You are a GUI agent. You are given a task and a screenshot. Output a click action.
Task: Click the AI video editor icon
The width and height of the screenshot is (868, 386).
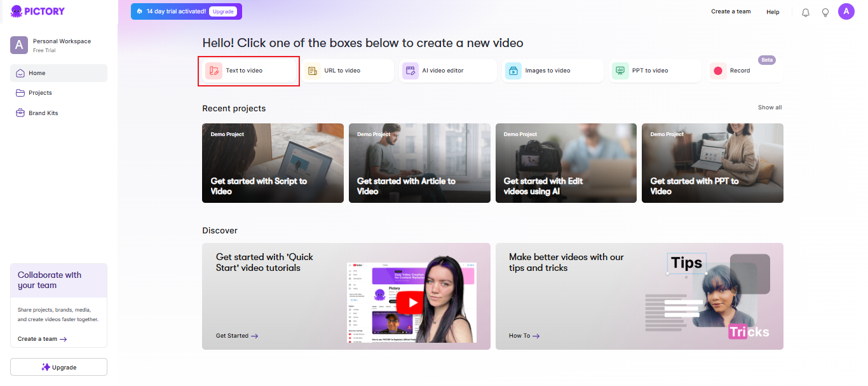410,71
